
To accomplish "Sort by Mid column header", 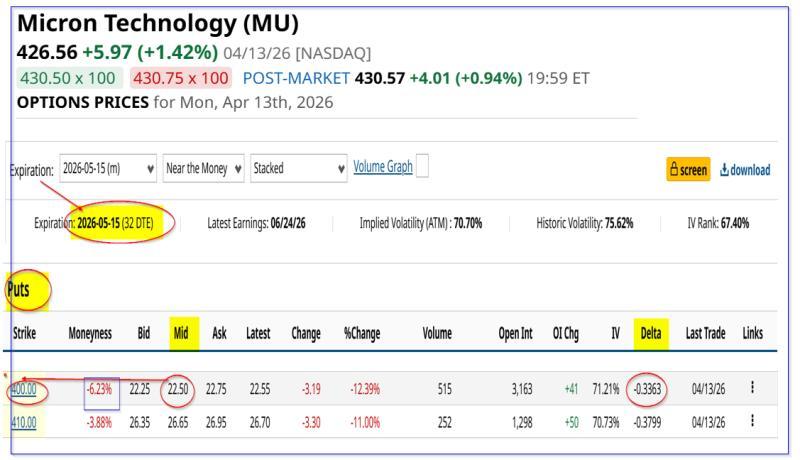I will 181,334.
